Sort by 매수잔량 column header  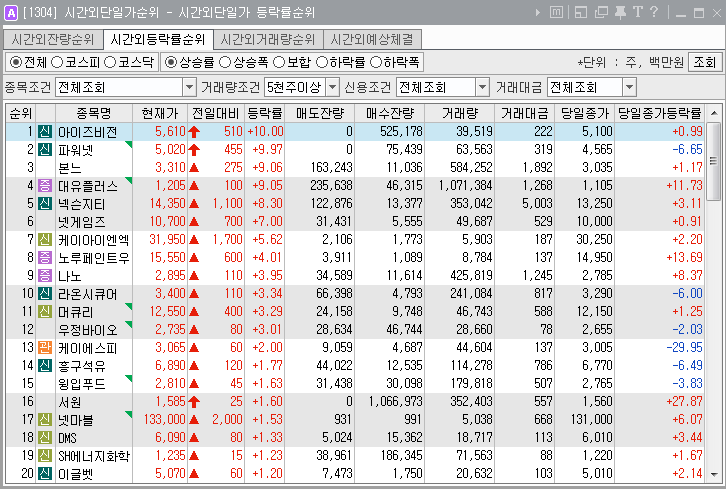390,113
